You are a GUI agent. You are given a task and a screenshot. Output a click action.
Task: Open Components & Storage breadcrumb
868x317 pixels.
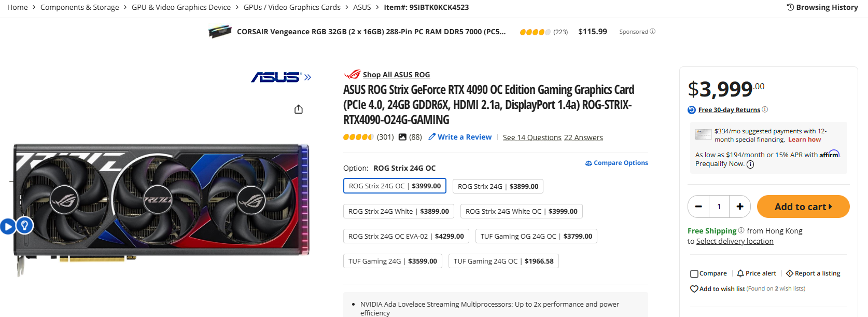pos(79,7)
